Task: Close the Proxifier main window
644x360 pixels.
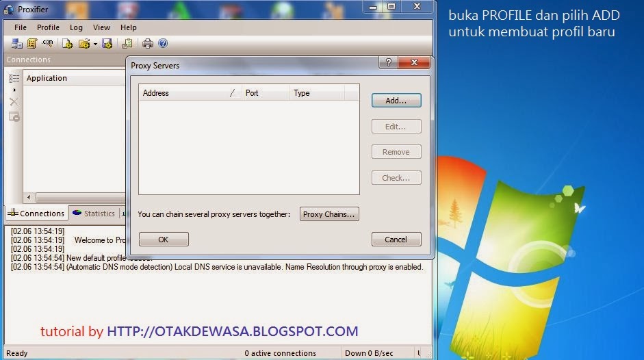Action: (x=417, y=7)
